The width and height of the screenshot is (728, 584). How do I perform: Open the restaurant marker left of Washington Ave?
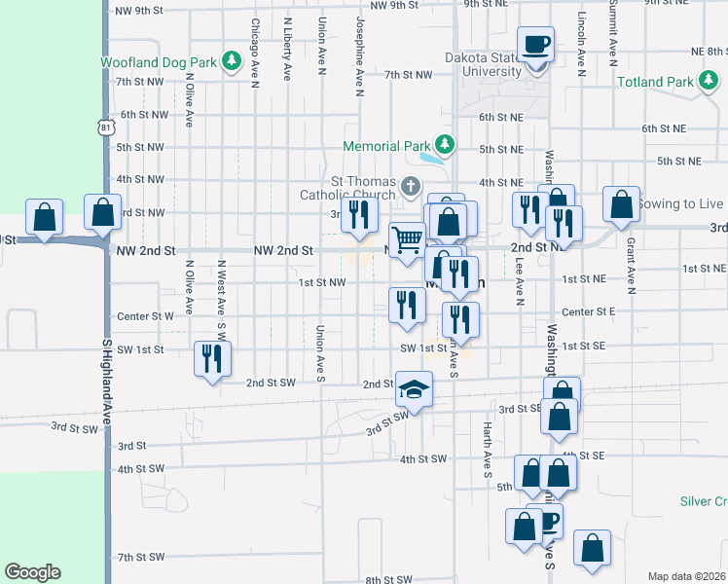(x=528, y=210)
